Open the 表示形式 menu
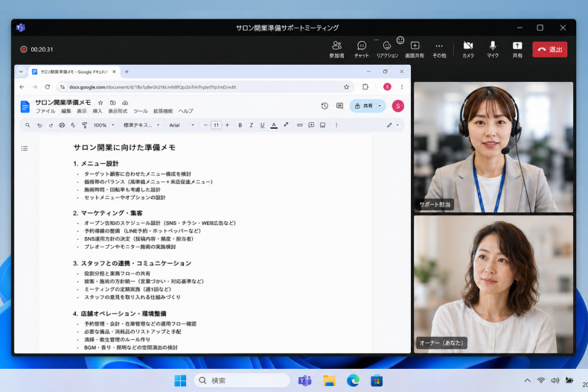Screen dimensions: 588x392 click(118, 111)
